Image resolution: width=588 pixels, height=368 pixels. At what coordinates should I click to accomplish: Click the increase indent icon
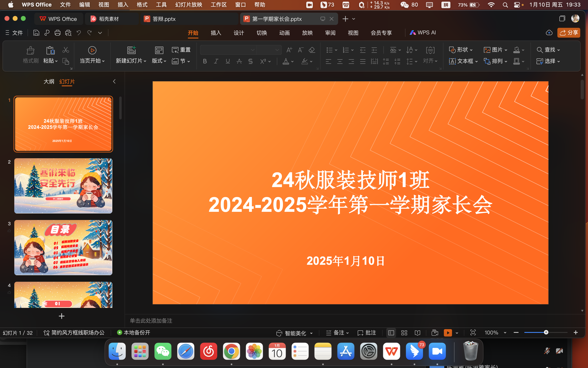coord(374,50)
